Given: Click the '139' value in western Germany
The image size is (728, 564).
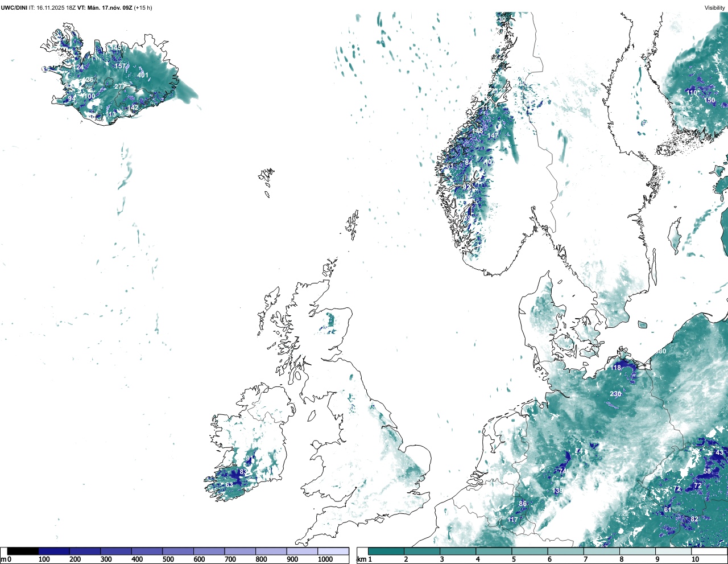Looking at the screenshot, I should (558, 491).
